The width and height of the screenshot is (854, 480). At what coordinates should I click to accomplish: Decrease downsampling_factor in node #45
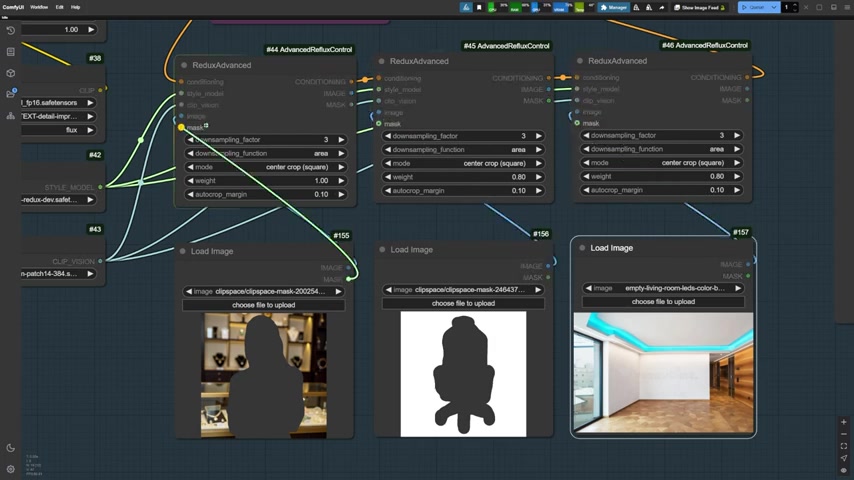(x=388, y=136)
